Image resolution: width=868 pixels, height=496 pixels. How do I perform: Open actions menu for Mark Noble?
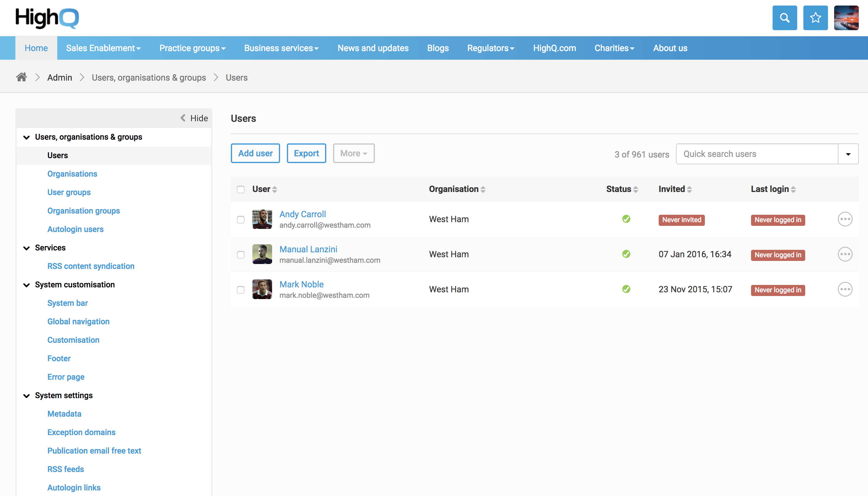[x=845, y=289]
